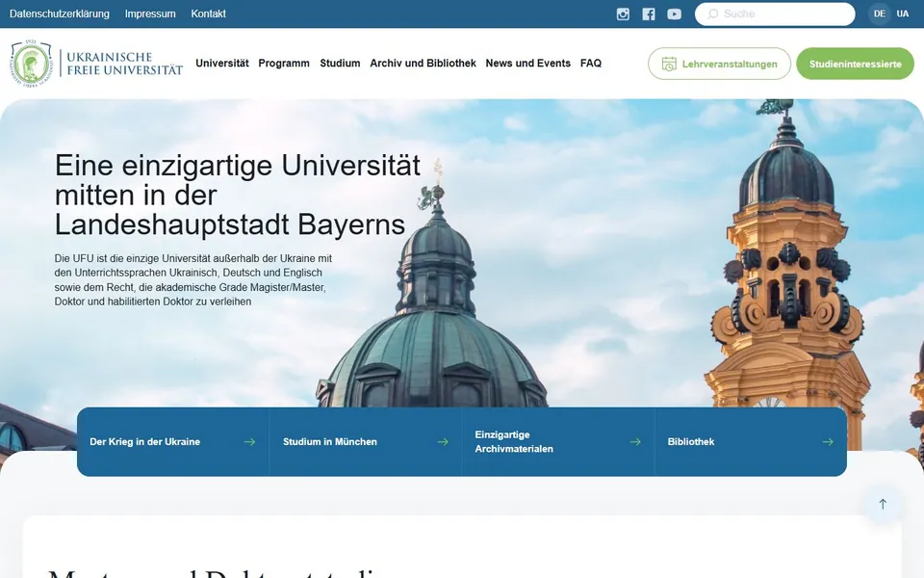Switch language to UA
The width and height of the screenshot is (924, 578).
coord(903,13)
